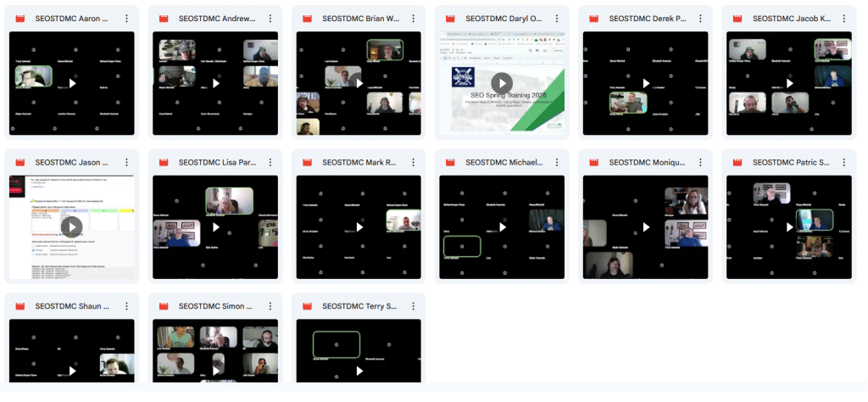
Task: Click more options for SEOSTDMC Jacob video
Action: click(x=844, y=19)
